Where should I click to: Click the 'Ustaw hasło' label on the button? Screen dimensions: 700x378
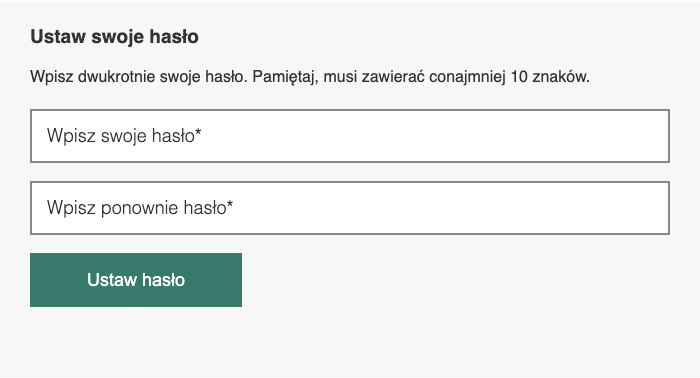click(136, 280)
